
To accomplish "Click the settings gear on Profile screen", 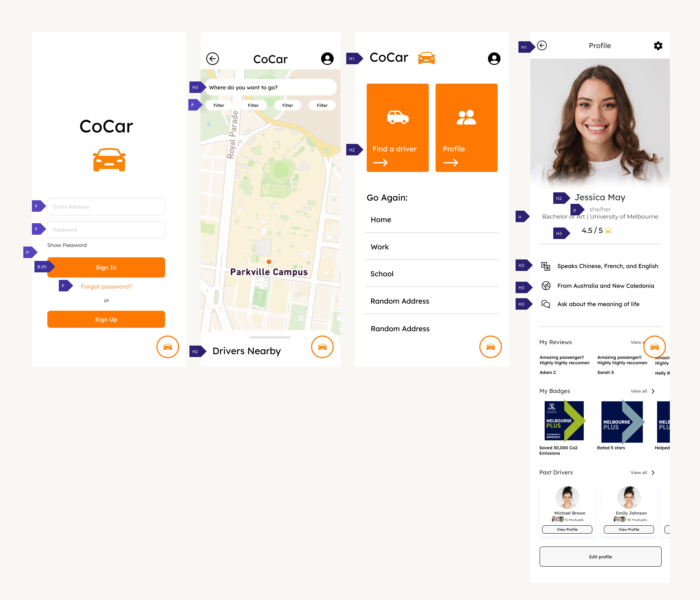I will click(x=658, y=46).
